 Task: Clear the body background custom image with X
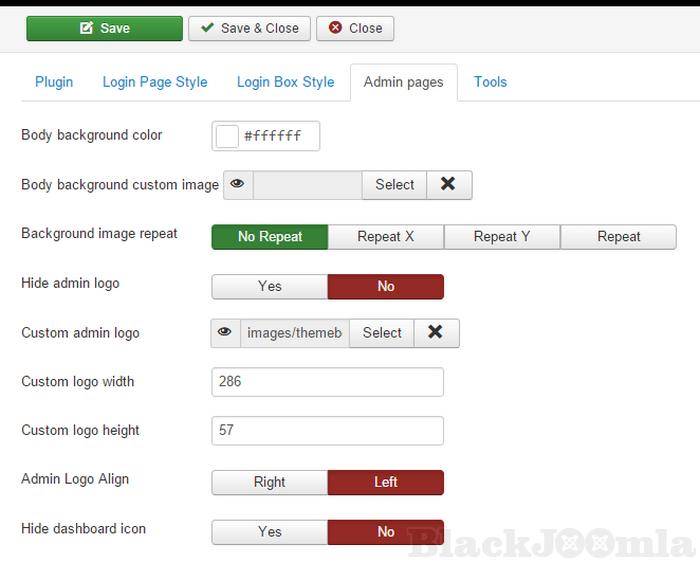[x=448, y=184]
